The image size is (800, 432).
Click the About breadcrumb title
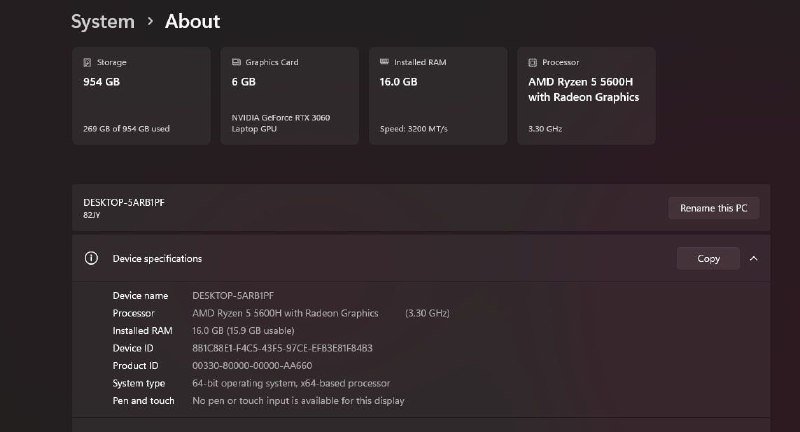(192, 21)
